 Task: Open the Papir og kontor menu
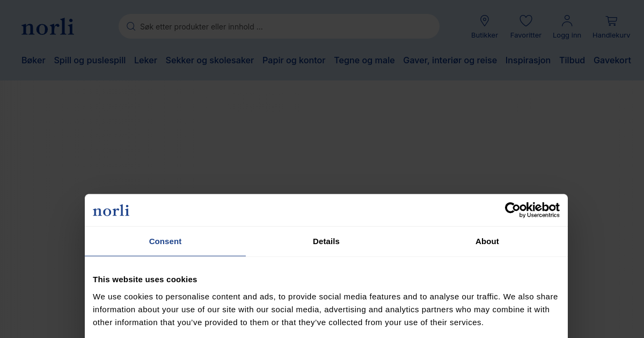point(294,60)
